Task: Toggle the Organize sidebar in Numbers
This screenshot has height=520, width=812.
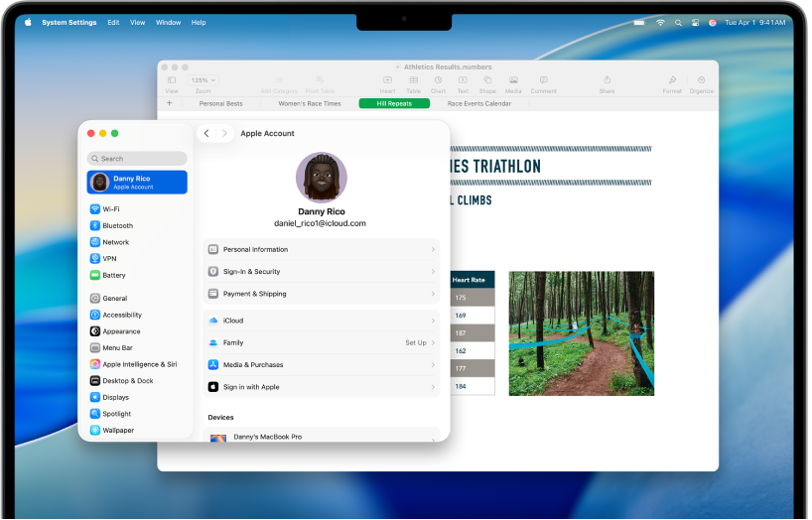Action: click(x=702, y=80)
